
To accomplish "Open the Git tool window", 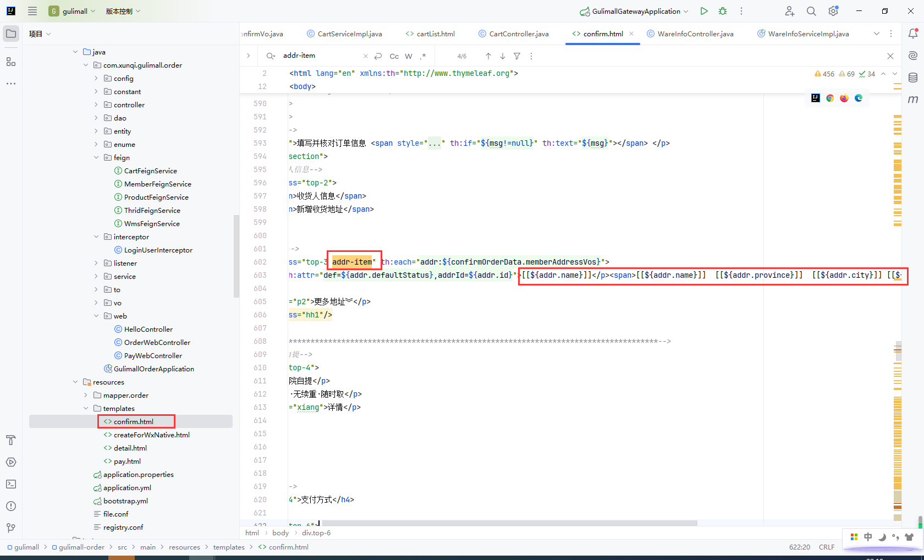I will [11, 528].
